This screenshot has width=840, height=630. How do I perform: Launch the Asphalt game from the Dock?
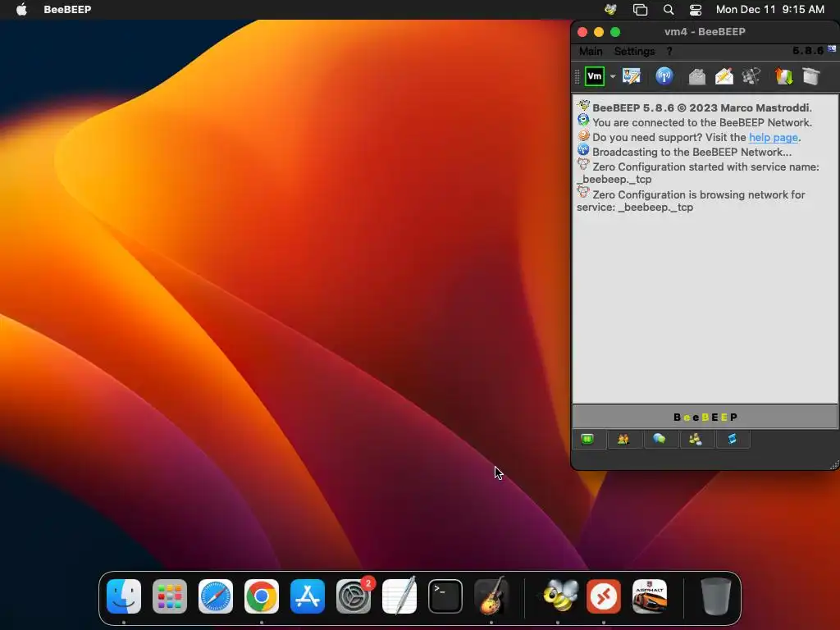650,596
